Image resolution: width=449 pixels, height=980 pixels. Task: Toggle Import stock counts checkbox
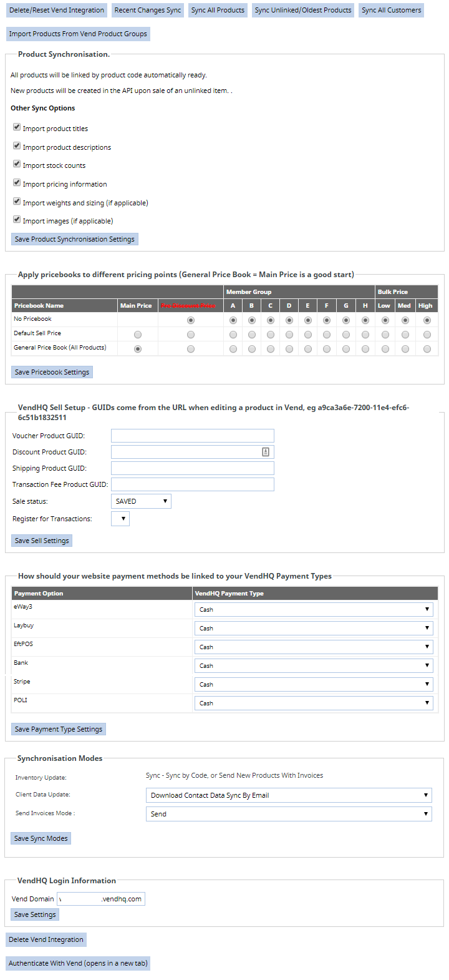click(x=17, y=164)
